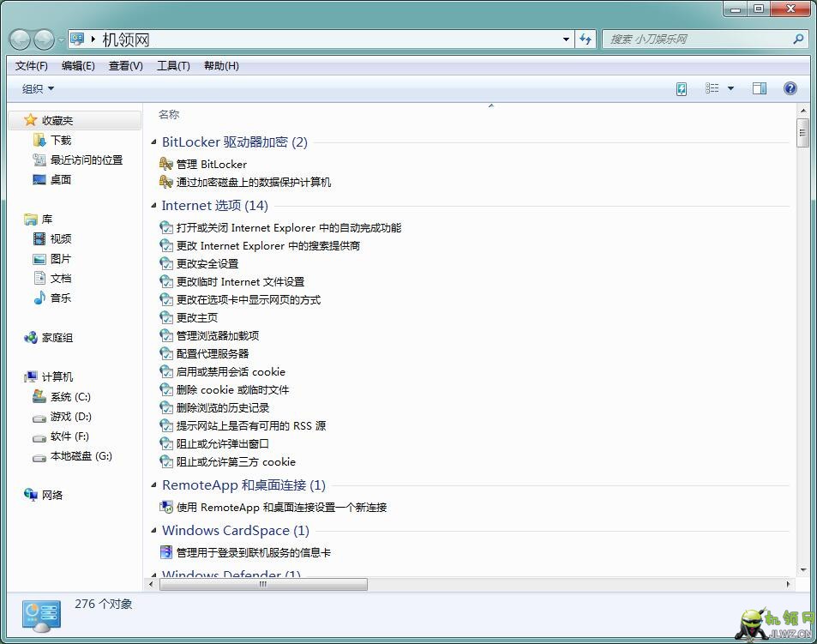Image resolution: width=817 pixels, height=644 pixels.
Task: Open the recent pages dropdown arrow
Action: point(61,39)
